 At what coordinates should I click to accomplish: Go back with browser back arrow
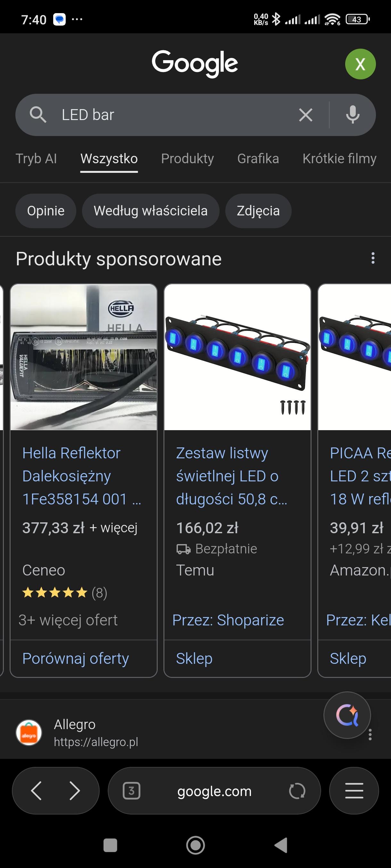(37, 791)
